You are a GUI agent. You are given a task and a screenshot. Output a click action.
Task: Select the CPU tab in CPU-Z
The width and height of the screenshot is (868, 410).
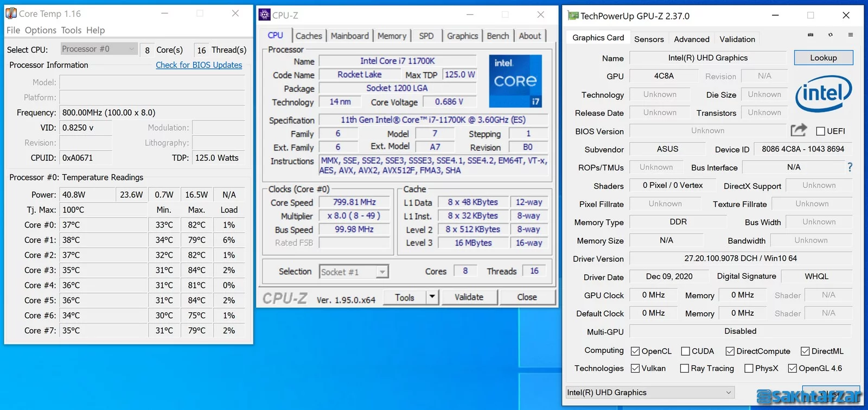pyautogui.click(x=276, y=35)
